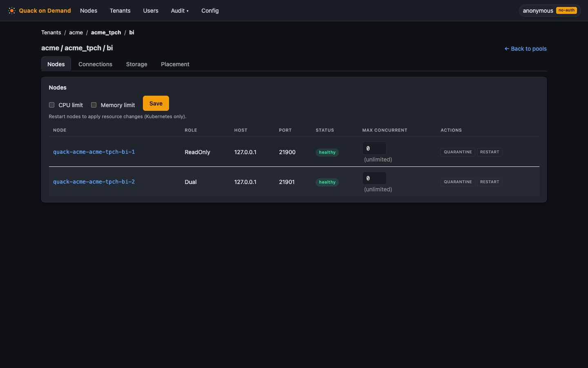Switch to the Connections tab

click(x=95, y=64)
